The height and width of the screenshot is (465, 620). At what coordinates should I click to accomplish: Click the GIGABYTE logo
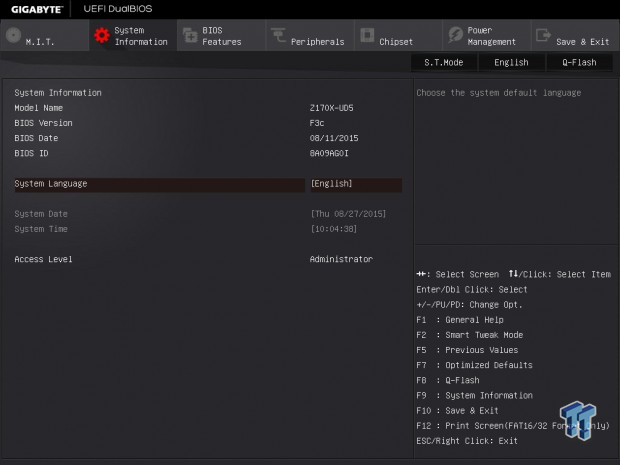tap(36, 9)
